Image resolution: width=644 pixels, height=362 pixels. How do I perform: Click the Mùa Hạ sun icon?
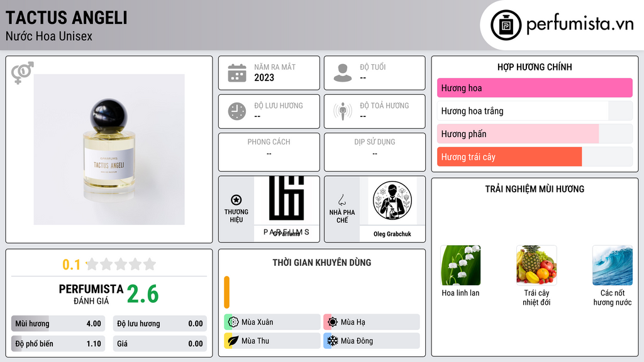click(x=332, y=322)
